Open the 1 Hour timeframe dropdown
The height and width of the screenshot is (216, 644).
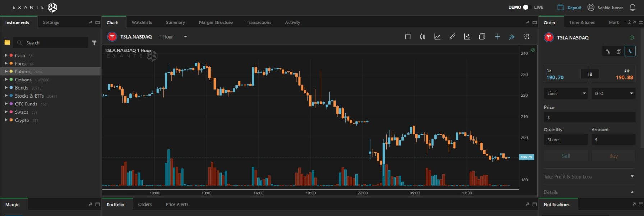point(173,37)
